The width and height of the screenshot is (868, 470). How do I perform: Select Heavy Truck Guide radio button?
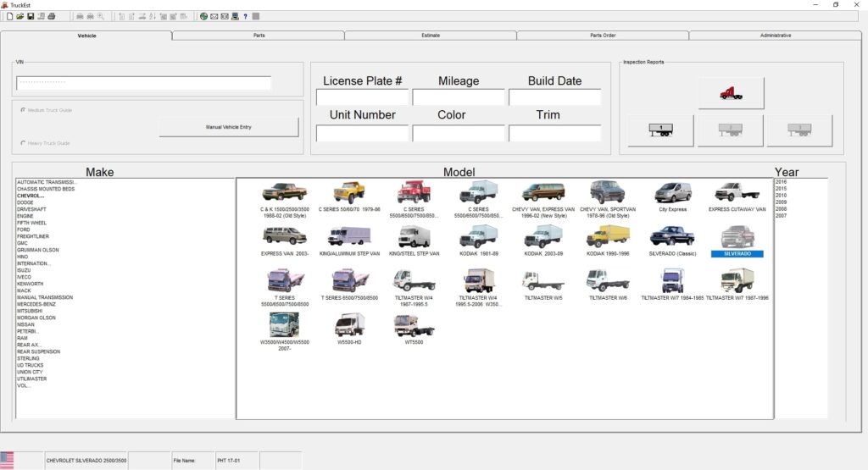click(23, 143)
